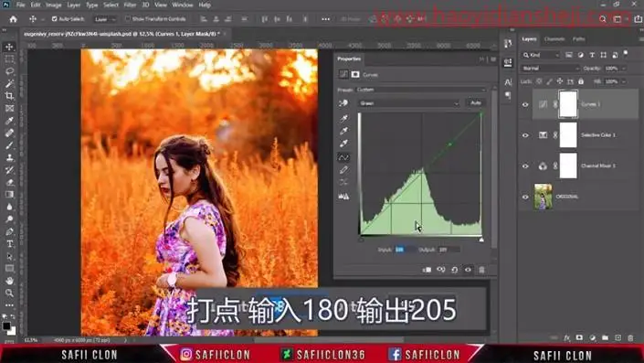The image size is (644, 363).
Task: Expand the Opacity value dropdown arrow
Action: (x=624, y=69)
